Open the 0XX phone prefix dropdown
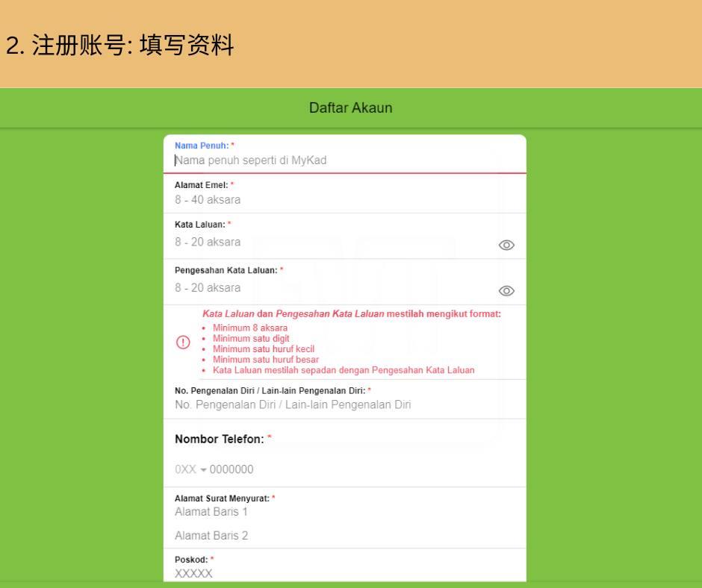 tap(190, 469)
